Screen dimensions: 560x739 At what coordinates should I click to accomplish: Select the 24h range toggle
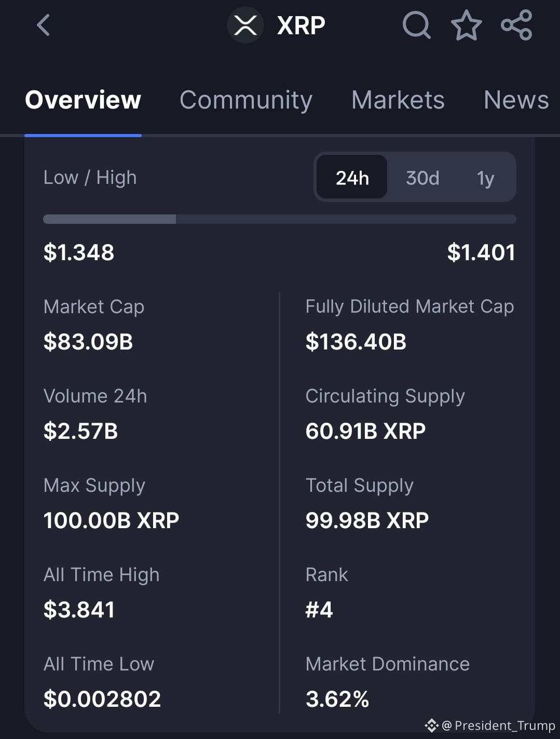click(352, 178)
